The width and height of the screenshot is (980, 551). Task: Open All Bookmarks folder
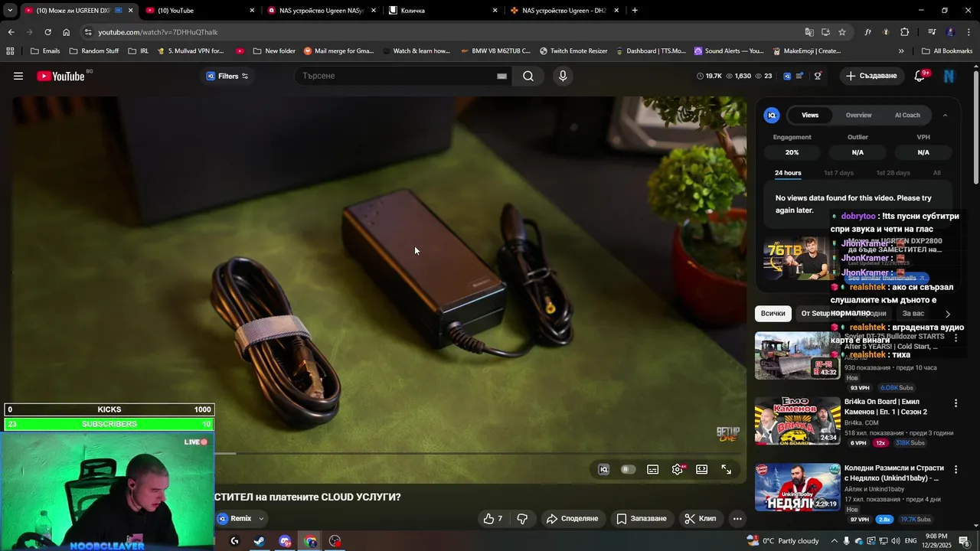[x=947, y=51]
